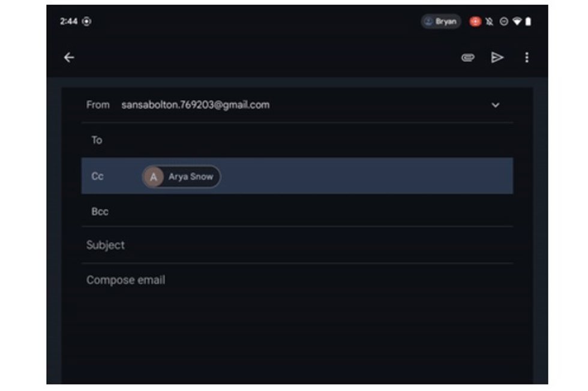Click the empty Cc field area
This screenshot has height=391, width=588.
[x=367, y=176]
